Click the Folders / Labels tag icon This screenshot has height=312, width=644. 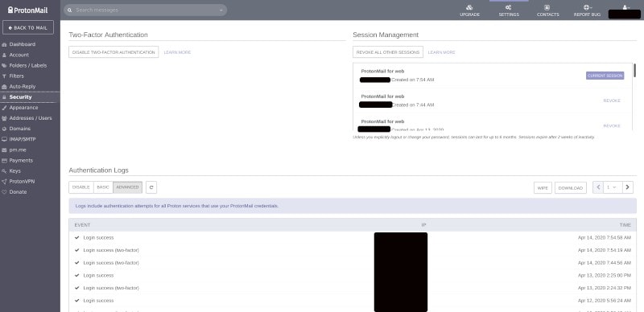coord(5,66)
